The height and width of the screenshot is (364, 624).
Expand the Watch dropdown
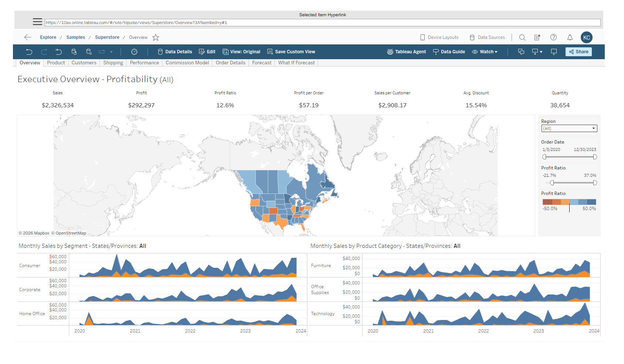pos(485,52)
